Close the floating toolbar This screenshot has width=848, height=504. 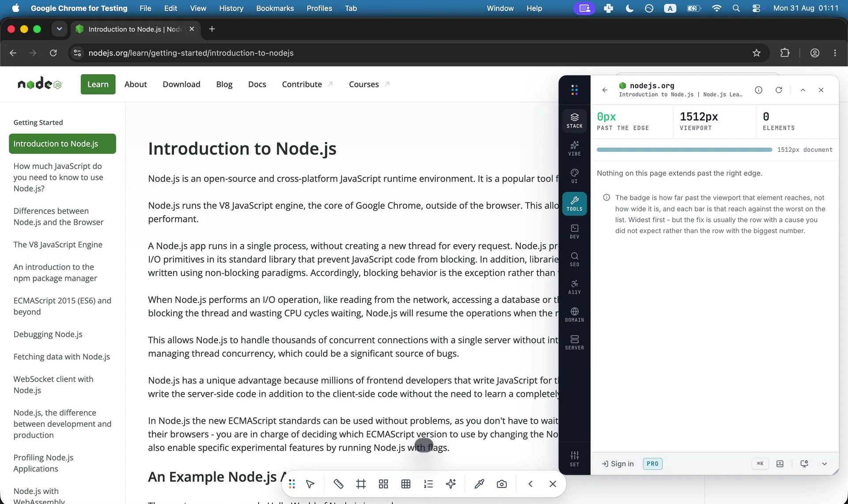tap(553, 484)
